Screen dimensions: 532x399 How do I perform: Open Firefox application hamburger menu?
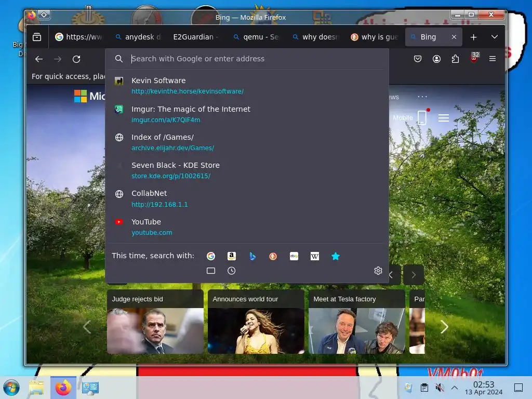pyautogui.click(x=493, y=59)
